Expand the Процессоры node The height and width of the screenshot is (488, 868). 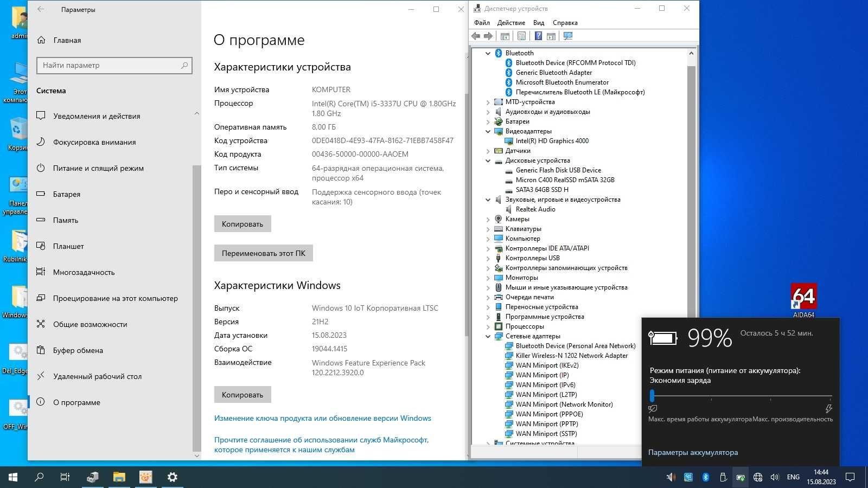[x=488, y=326]
